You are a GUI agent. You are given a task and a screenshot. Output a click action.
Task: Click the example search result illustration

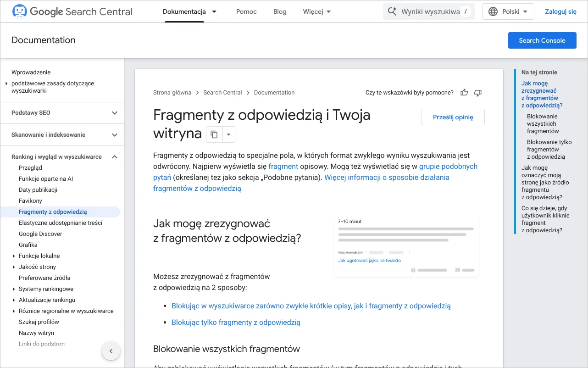pos(407,247)
